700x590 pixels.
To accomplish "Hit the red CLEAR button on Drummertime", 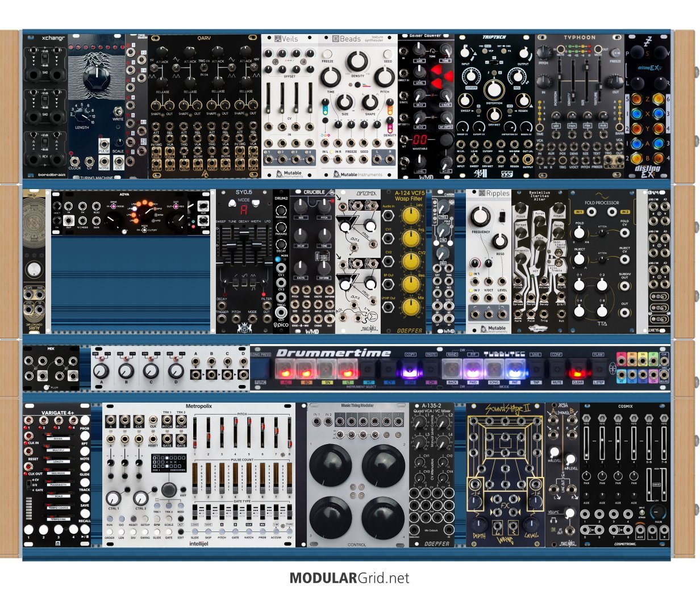I will click(x=577, y=369).
